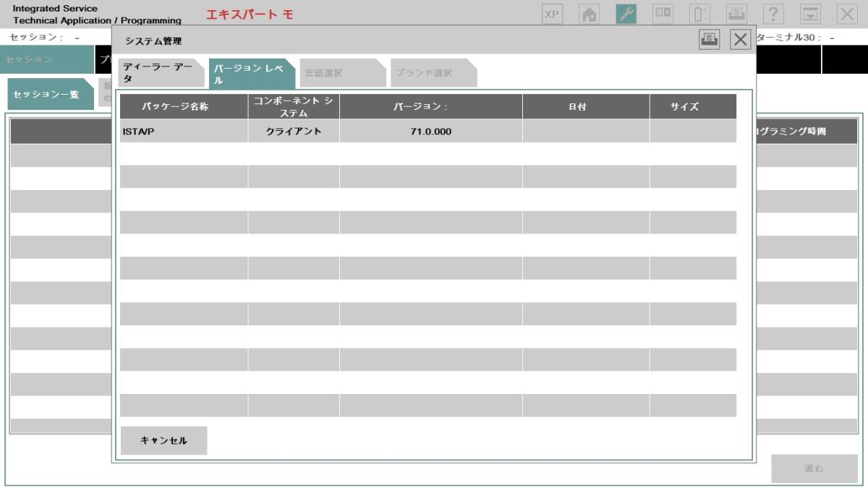
Task: Click the XP toolbar button
Action: (552, 13)
